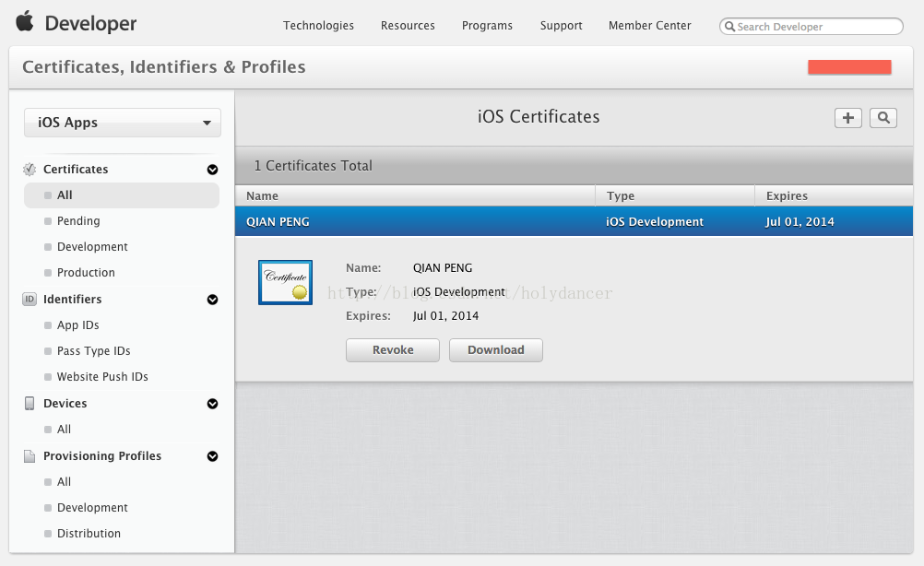The width and height of the screenshot is (924, 566).
Task: Revoke the QIAN PENG certificate
Action: pyautogui.click(x=393, y=350)
